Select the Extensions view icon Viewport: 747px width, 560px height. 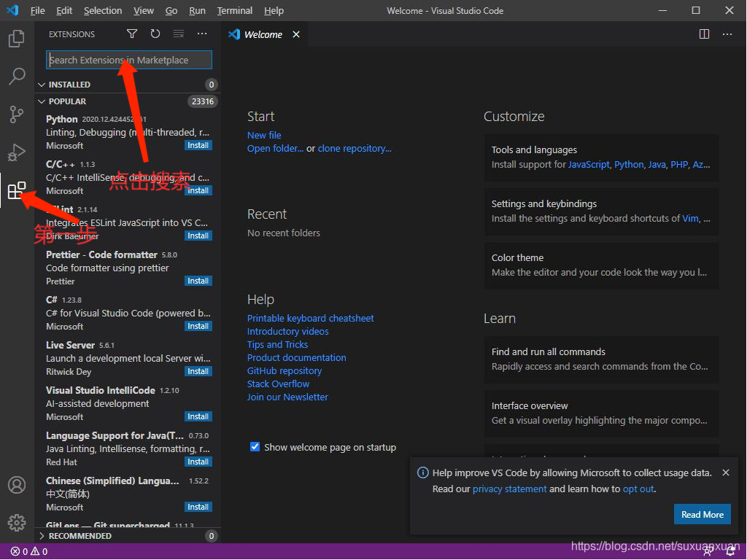tap(17, 190)
